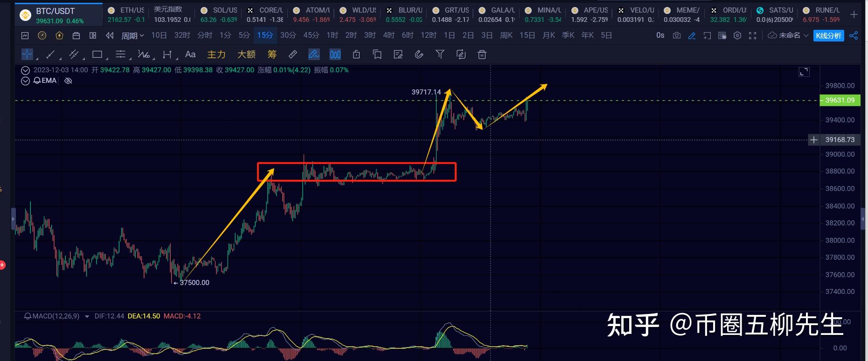Open the calendar date icon

[x=76, y=35]
